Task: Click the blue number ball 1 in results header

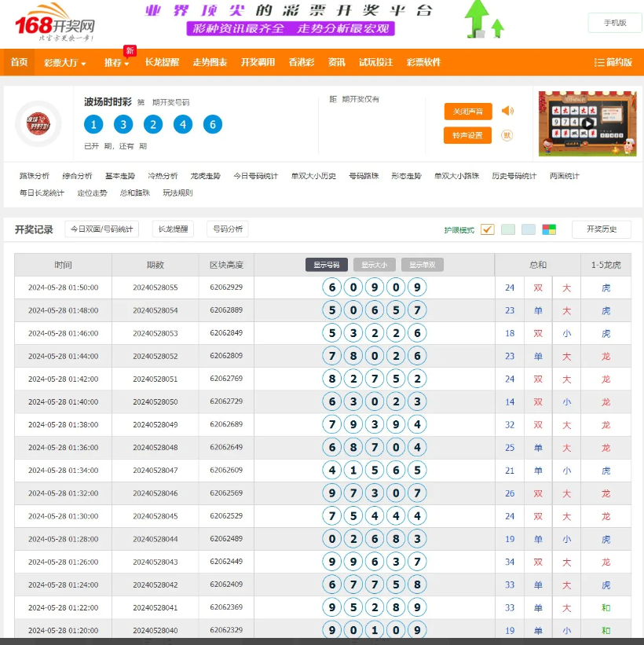Action: click(x=93, y=124)
